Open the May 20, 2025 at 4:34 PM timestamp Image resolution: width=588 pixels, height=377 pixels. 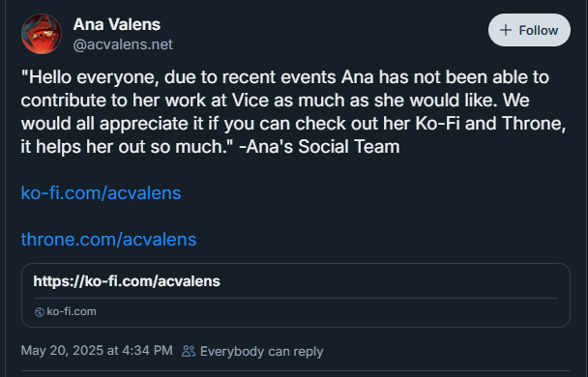(97, 351)
